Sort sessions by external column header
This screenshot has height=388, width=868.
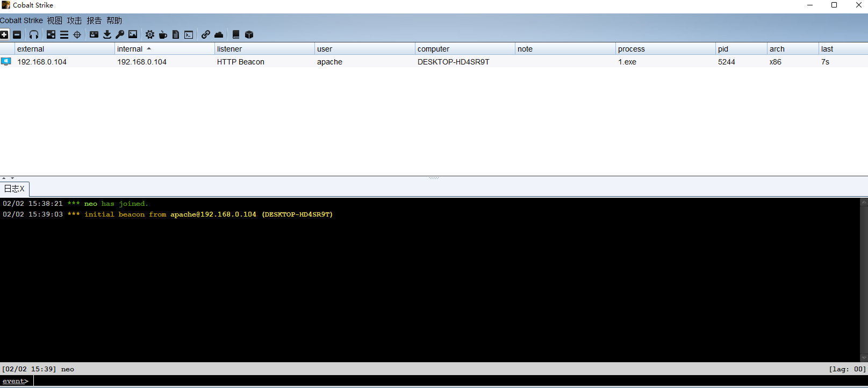[x=64, y=49]
